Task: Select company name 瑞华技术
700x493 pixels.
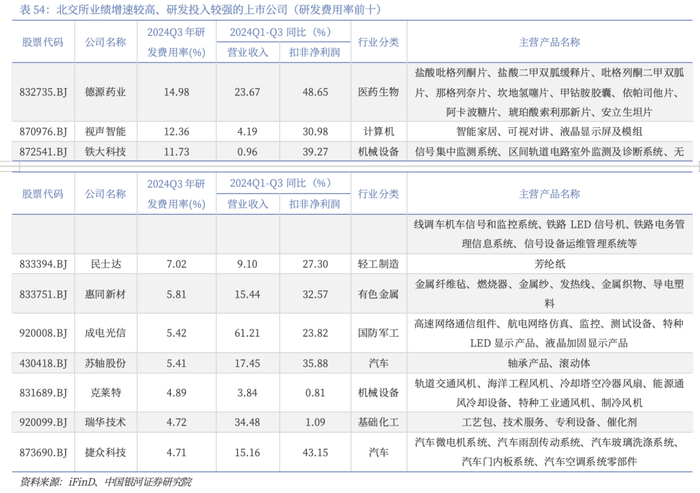Action: [x=105, y=422]
